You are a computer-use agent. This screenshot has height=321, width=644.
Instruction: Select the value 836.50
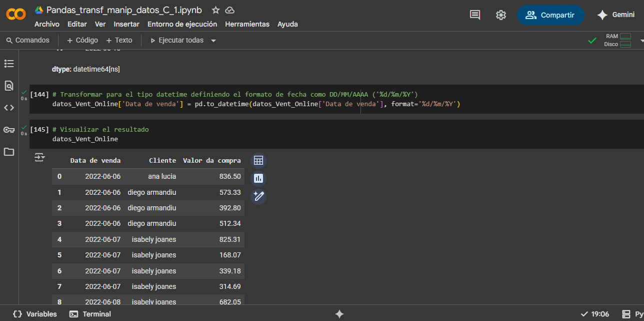point(230,176)
